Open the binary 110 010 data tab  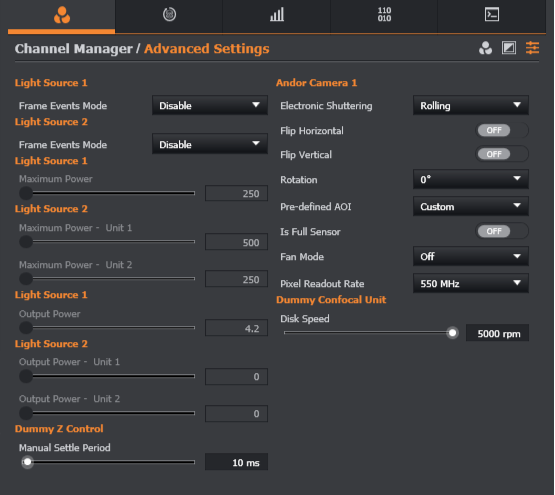(384, 15)
